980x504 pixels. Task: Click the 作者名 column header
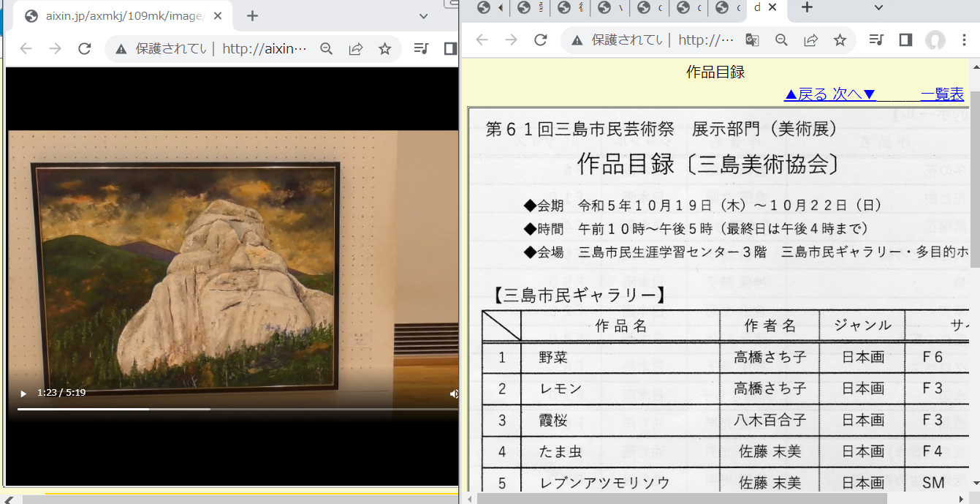coord(770,326)
